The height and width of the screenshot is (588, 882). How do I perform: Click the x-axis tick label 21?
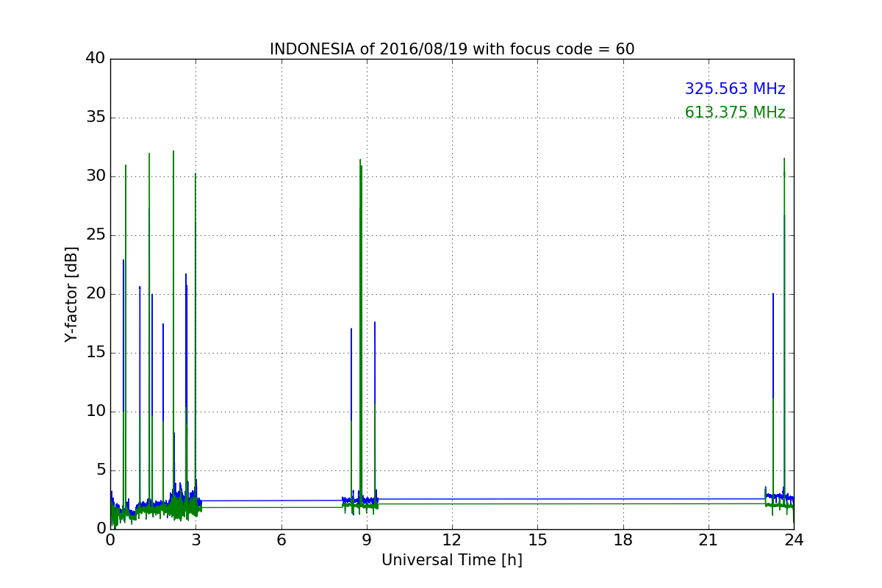click(709, 540)
